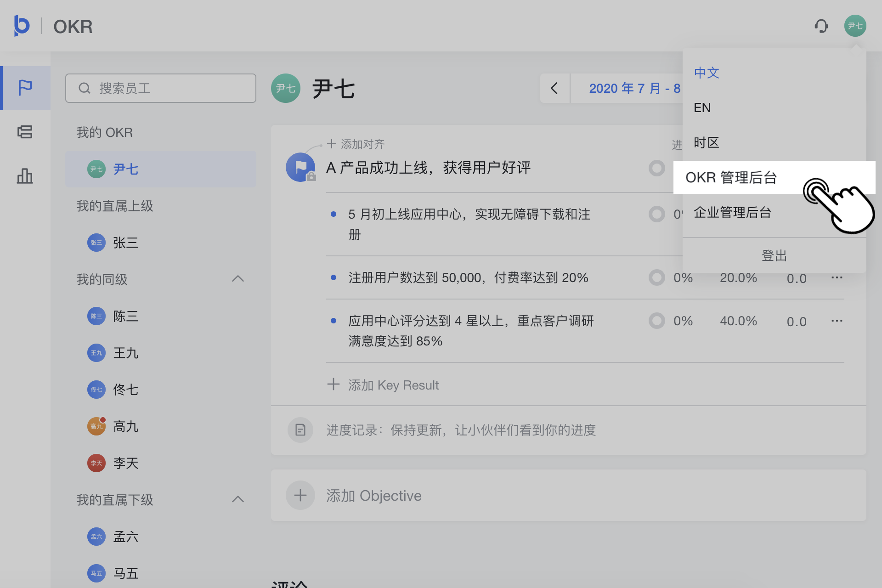Click the plus icon beside 添加 Objective

pos(300,495)
